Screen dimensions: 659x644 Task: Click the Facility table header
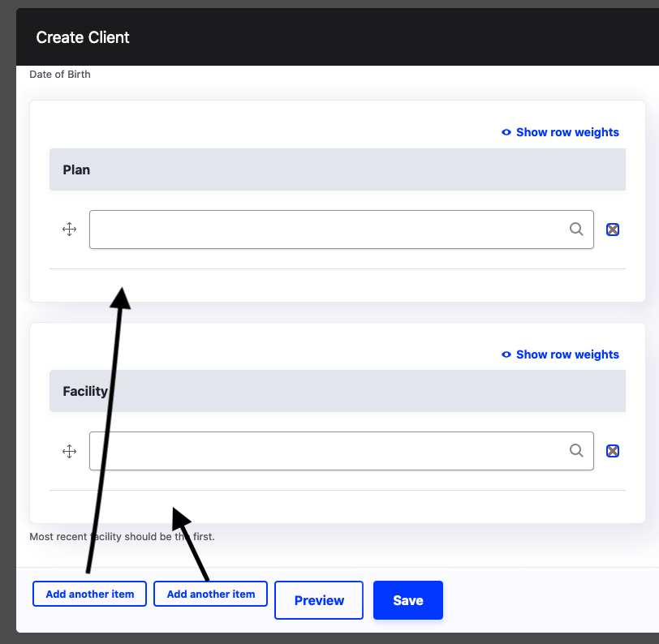tap(85, 391)
